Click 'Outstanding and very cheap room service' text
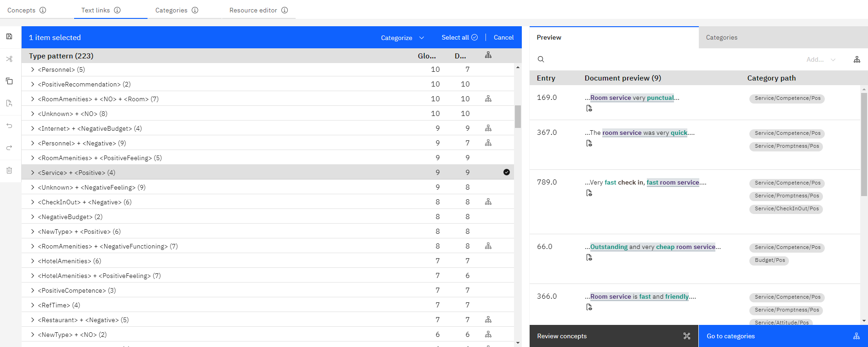 653,247
